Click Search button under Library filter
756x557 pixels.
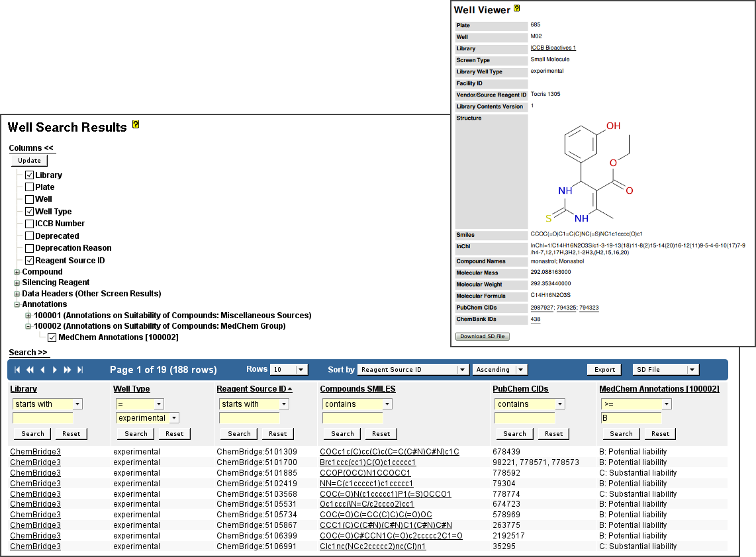tap(33, 434)
